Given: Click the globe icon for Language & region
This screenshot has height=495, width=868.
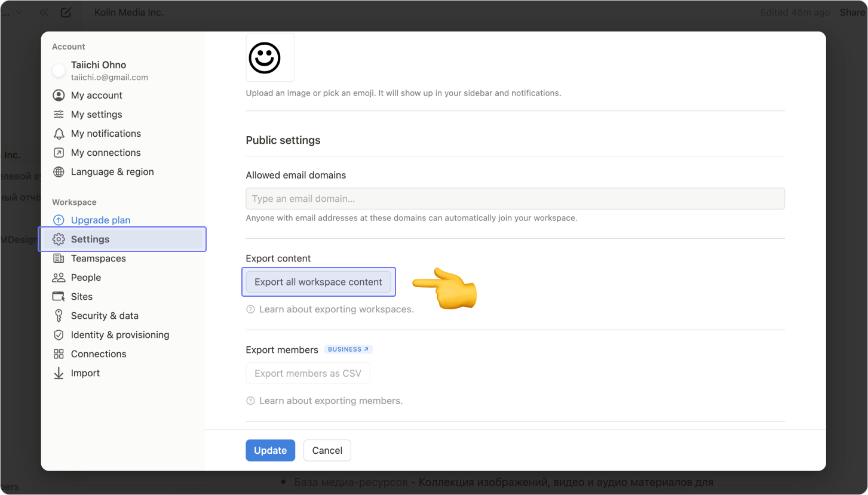Looking at the screenshot, I should click(59, 172).
